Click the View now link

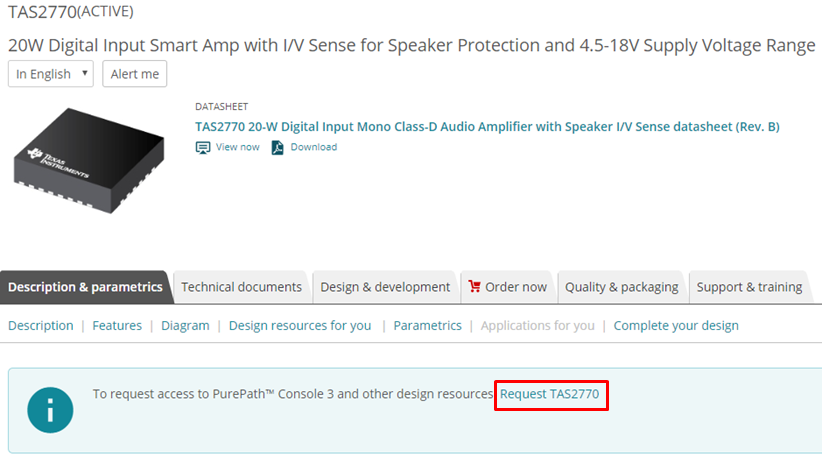(237, 147)
